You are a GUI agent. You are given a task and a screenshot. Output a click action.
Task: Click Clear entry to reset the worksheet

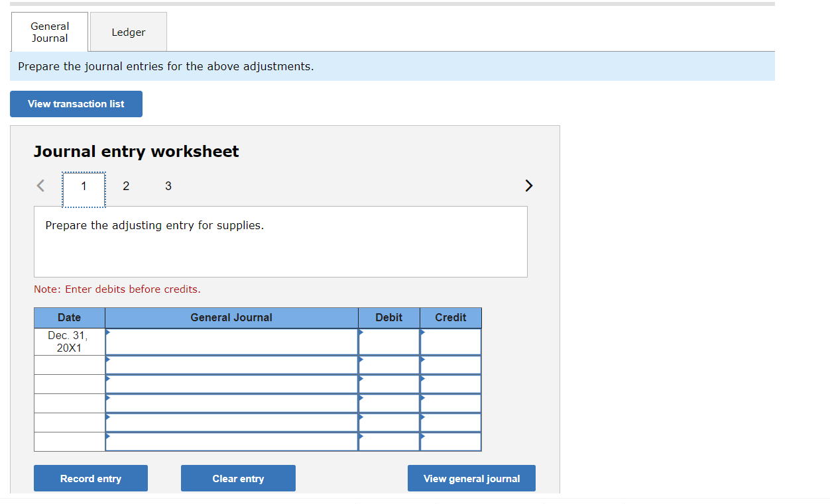[238, 478]
